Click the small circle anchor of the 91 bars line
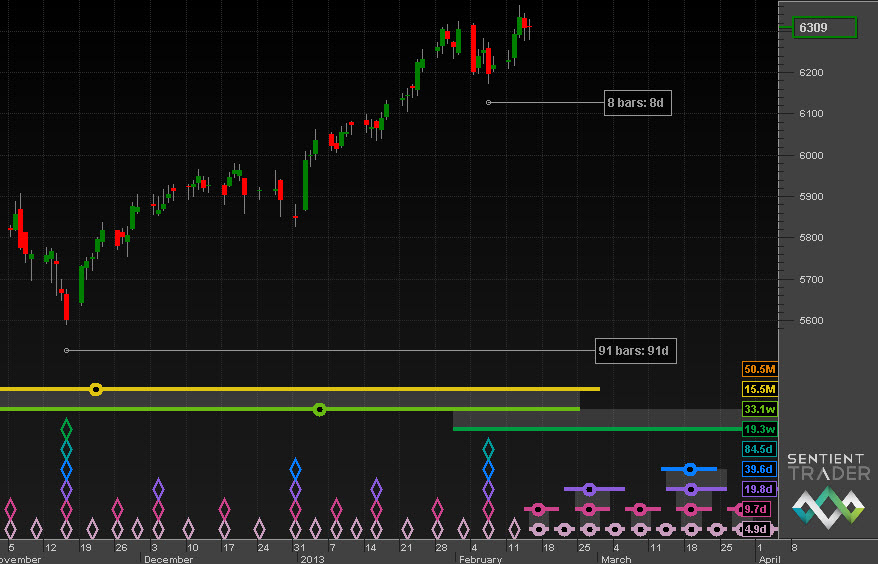Image resolution: width=878 pixels, height=564 pixels. coord(66,351)
